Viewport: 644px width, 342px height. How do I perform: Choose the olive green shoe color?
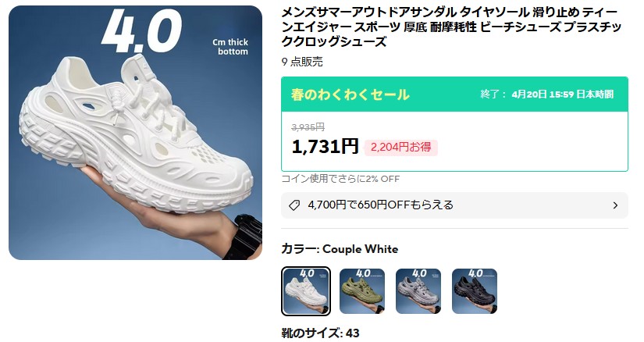[362, 291]
